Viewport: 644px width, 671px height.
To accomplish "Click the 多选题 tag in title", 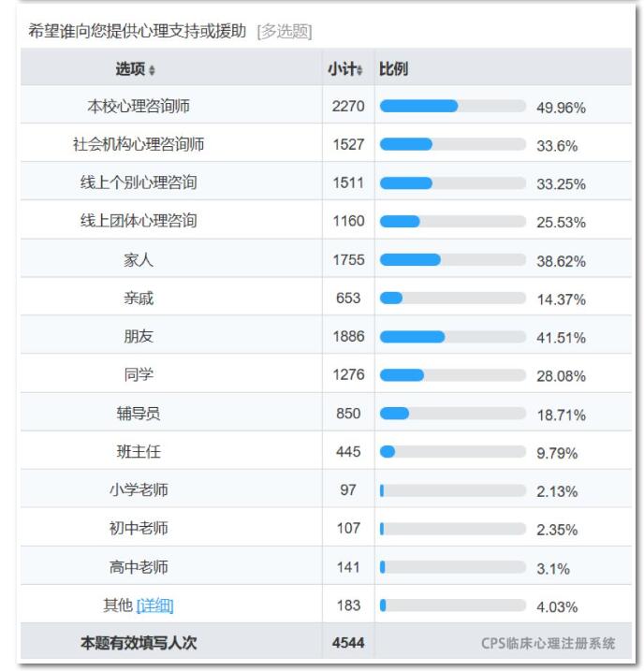I will pyautogui.click(x=285, y=31).
